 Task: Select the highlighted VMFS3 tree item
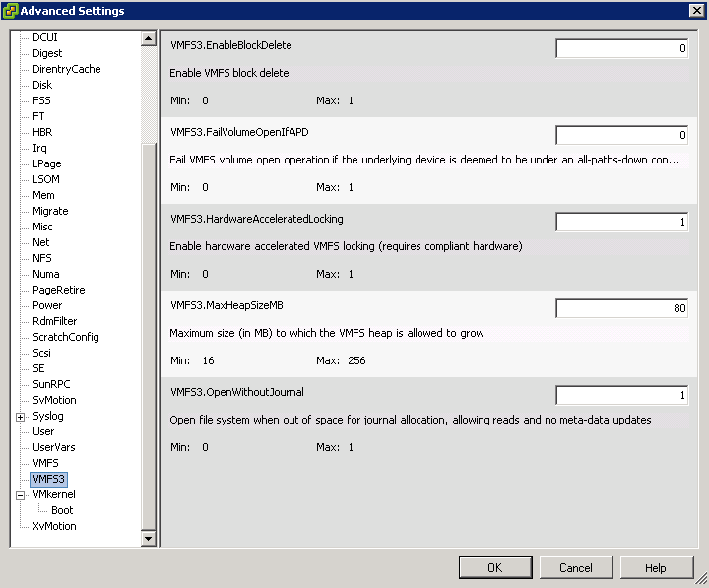click(x=48, y=479)
